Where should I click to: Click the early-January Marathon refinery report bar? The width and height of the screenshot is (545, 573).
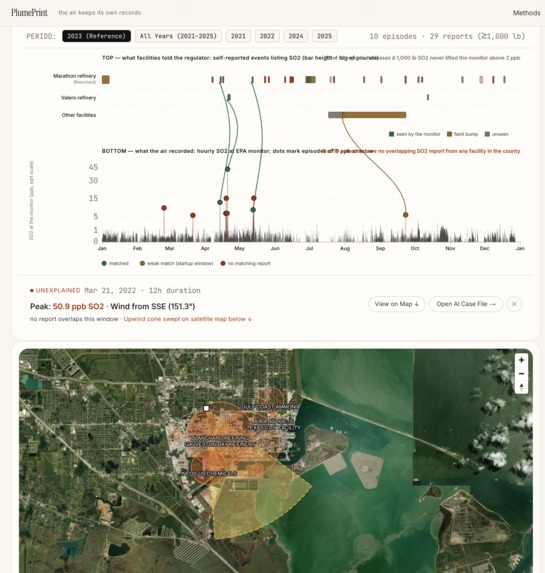106,80
